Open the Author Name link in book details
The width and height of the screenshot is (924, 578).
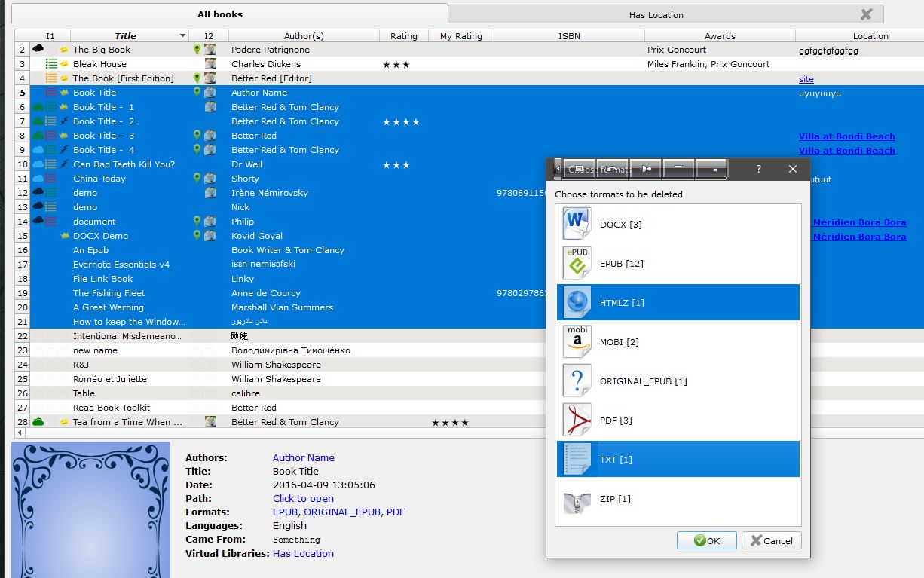click(304, 457)
